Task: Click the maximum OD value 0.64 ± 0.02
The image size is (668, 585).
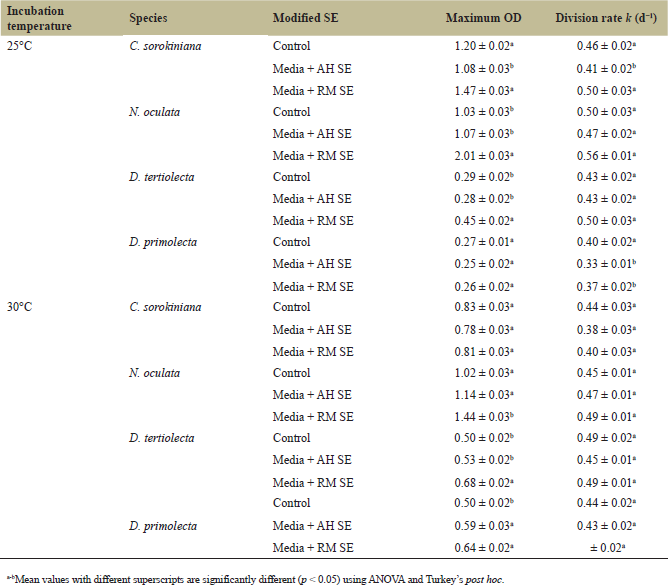Action: [x=483, y=548]
